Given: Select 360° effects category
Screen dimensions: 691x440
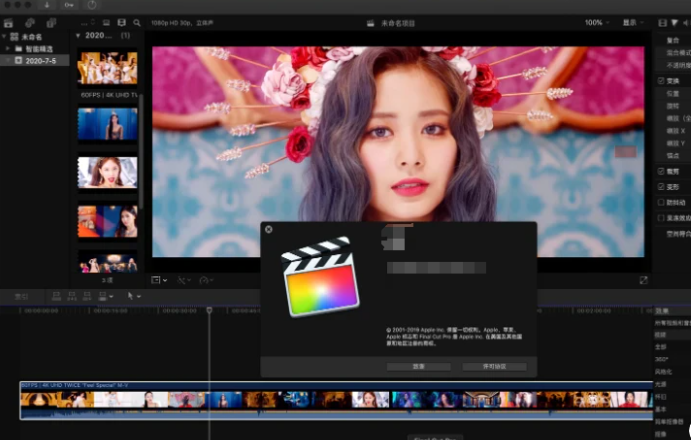Looking at the screenshot, I should click(661, 359).
